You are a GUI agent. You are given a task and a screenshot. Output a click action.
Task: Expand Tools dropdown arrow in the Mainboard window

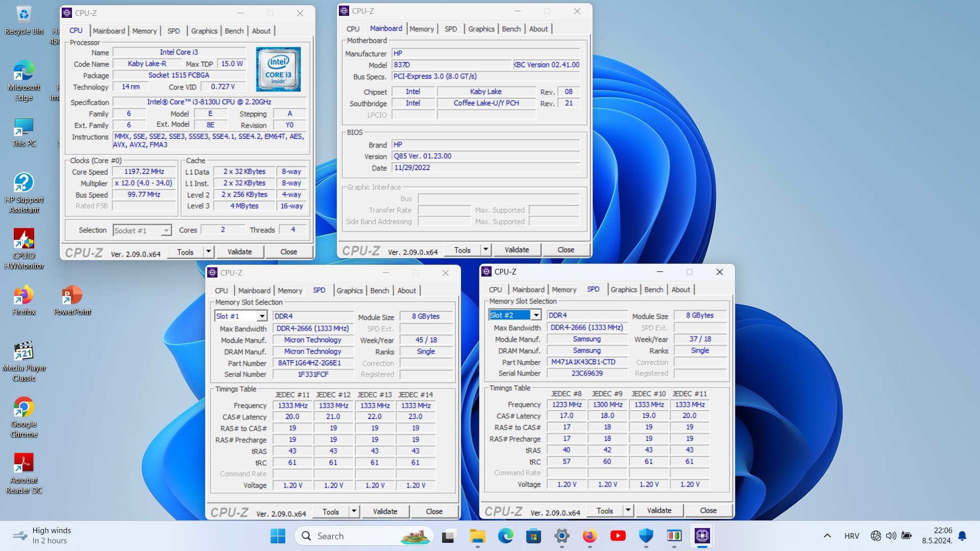(x=486, y=249)
